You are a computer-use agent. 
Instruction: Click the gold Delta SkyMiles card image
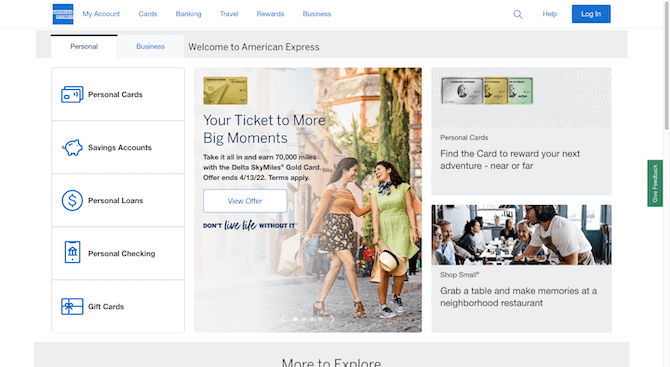[x=225, y=91]
